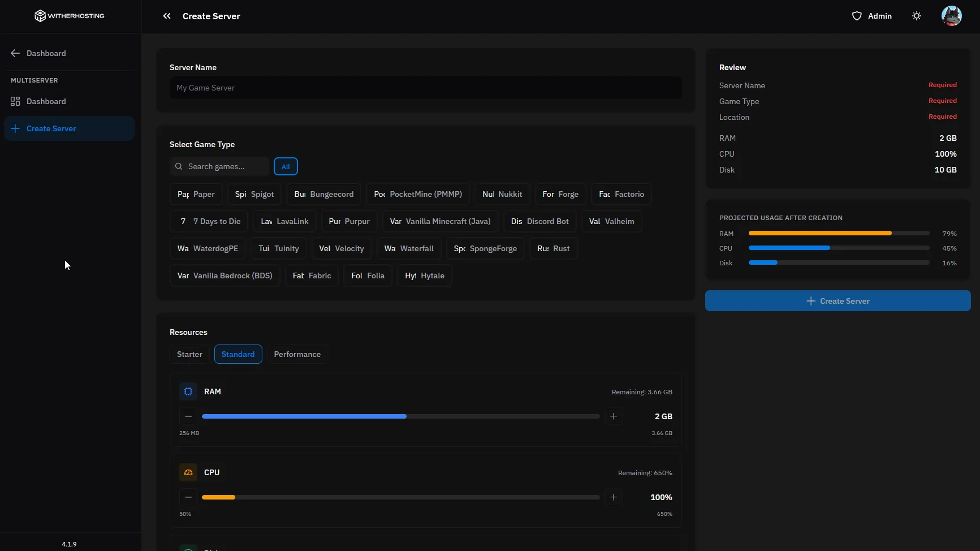This screenshot has width=980, height=551.
Task: Select the All filter chip
Action: [286, 166]
